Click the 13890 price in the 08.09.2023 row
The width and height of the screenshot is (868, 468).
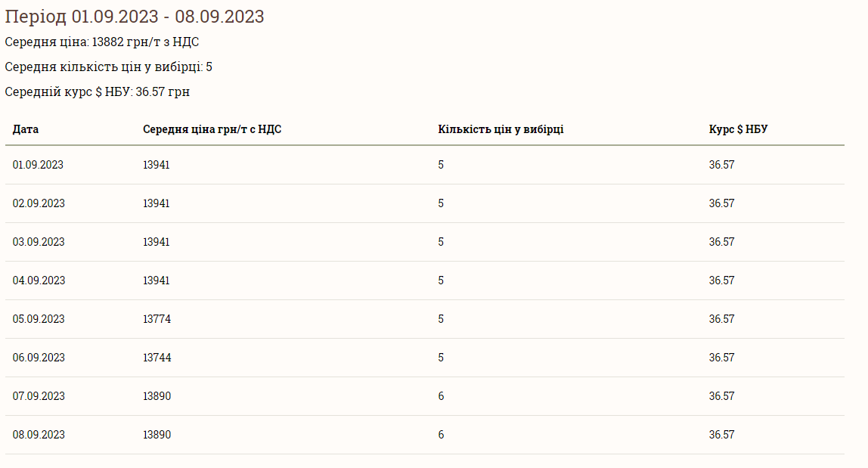[157, 435]
